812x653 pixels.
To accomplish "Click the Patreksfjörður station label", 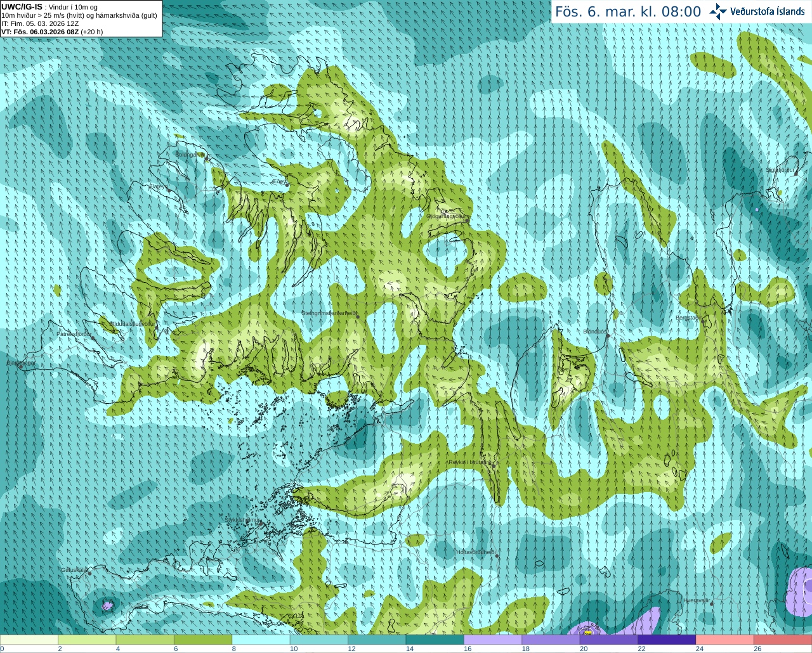I will click(x=74, y=333).
